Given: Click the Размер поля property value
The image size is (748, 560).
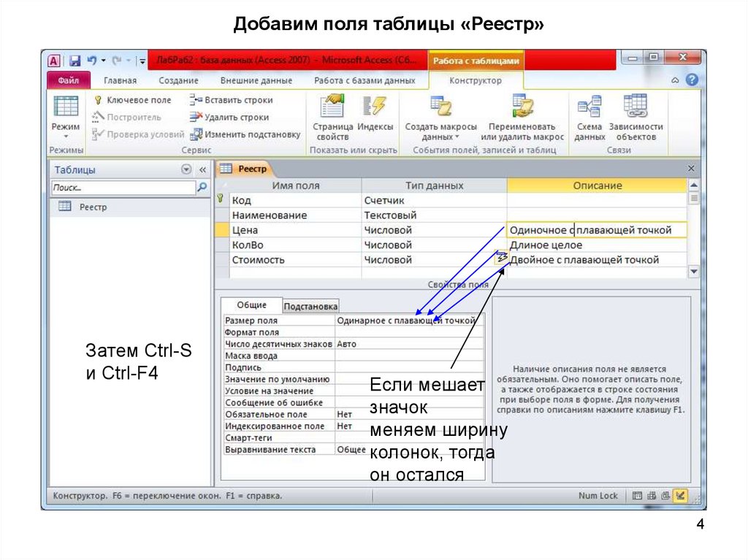Looking at the screenshot, I should click(409, 320).
